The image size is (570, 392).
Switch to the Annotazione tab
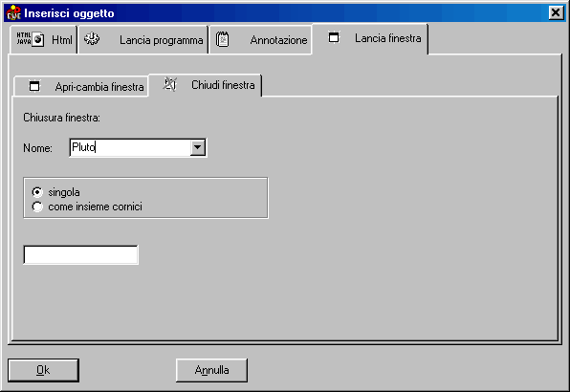[x=261, y=39]
